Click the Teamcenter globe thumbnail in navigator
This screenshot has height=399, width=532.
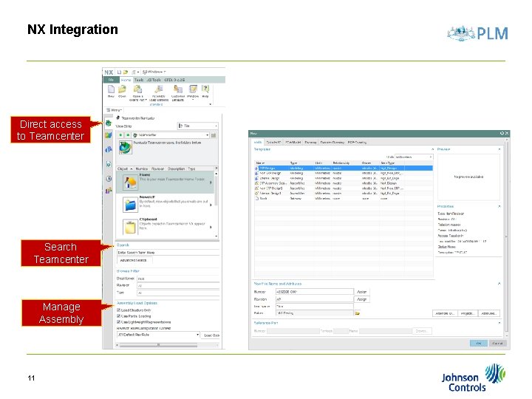coord(125,148)
